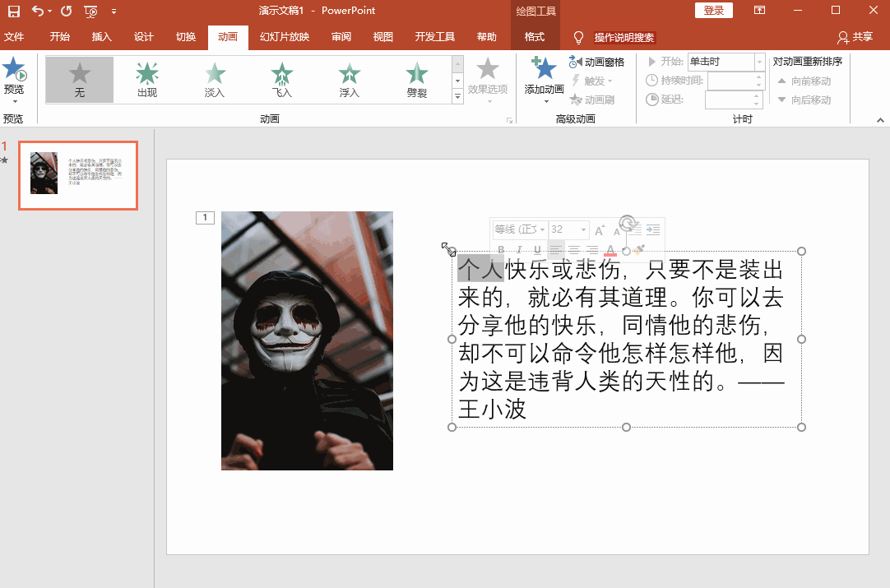Set left alignment in mini toolbar
The height and width of the screenshot is (588, 890).
(556, 249)
